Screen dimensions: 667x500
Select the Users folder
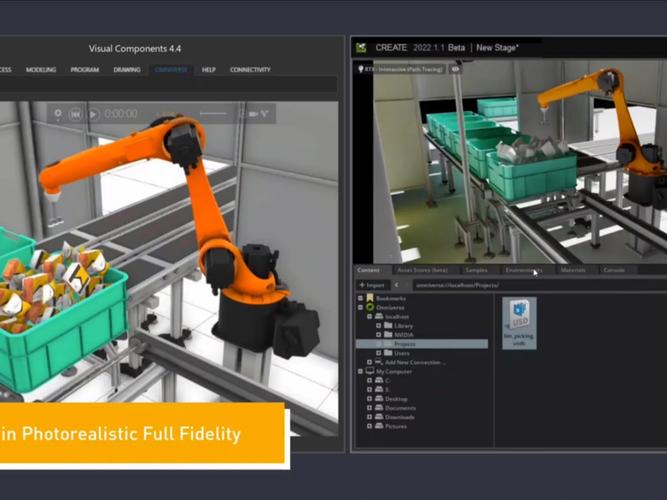(x=396, y=353)
